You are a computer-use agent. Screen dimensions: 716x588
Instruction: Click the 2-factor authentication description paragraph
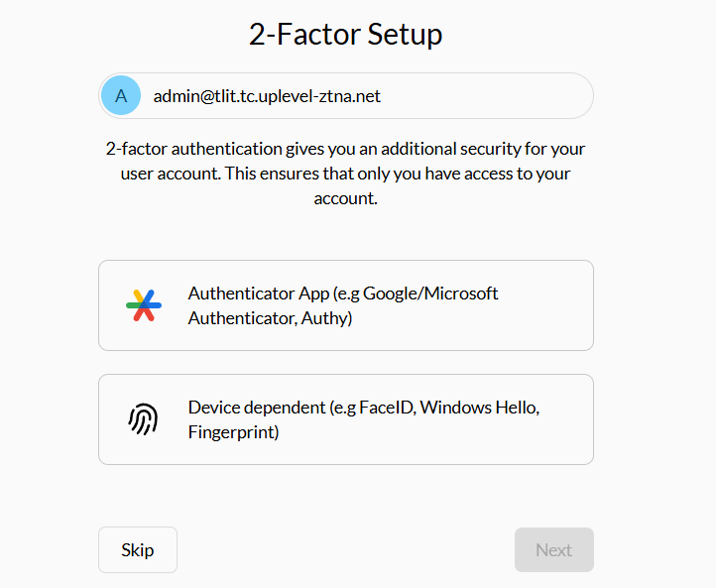pyautogui.click(x=345, y=174)
